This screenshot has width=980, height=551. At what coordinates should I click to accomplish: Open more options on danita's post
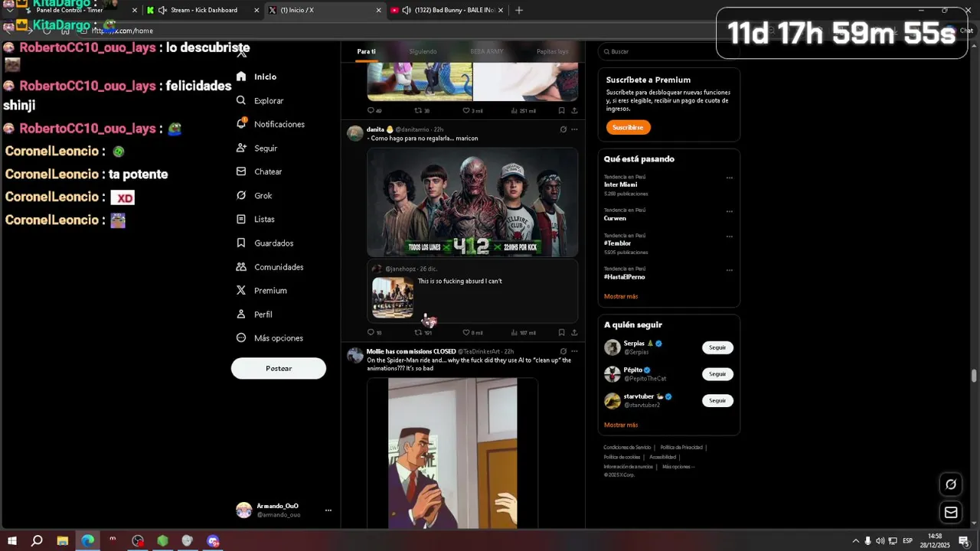point(574,129)
